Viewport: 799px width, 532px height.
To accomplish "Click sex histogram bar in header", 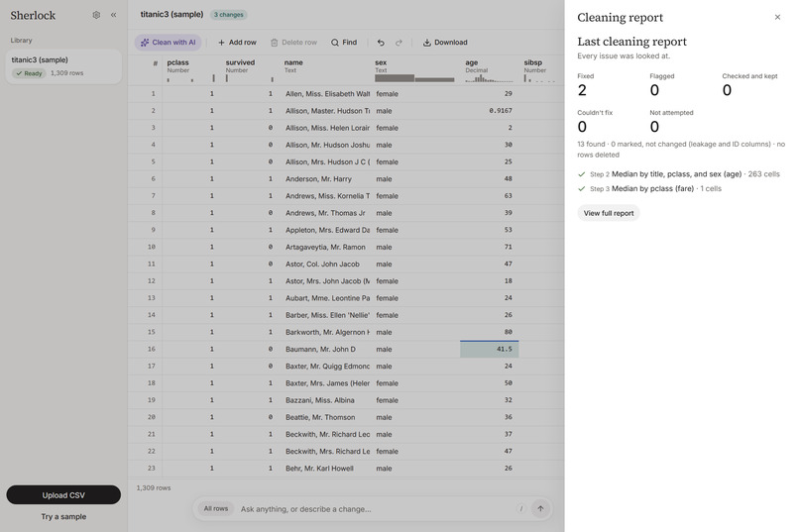I will 414,78.
